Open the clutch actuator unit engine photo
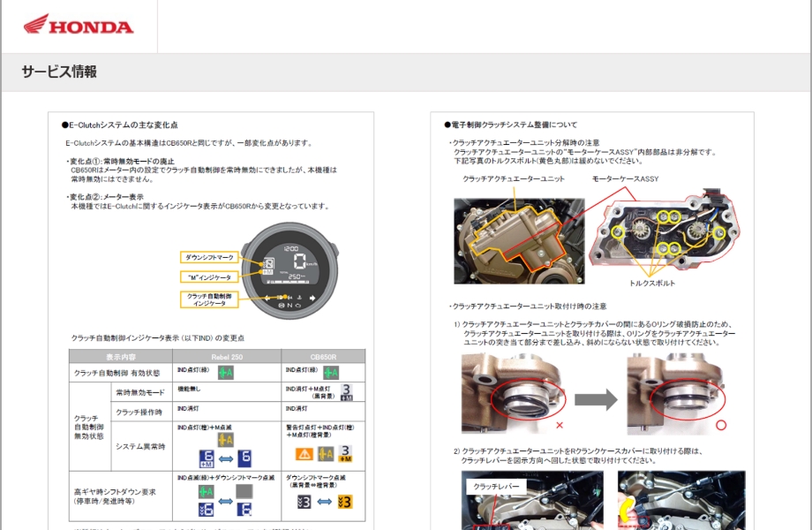This screenshot has width=812, height=530. tap(519, 241)
